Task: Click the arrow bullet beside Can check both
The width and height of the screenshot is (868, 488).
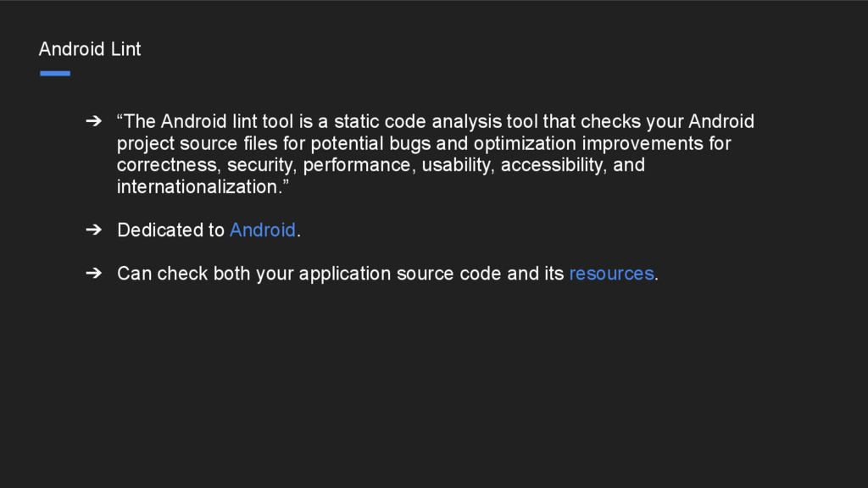Action: [94, 273]
